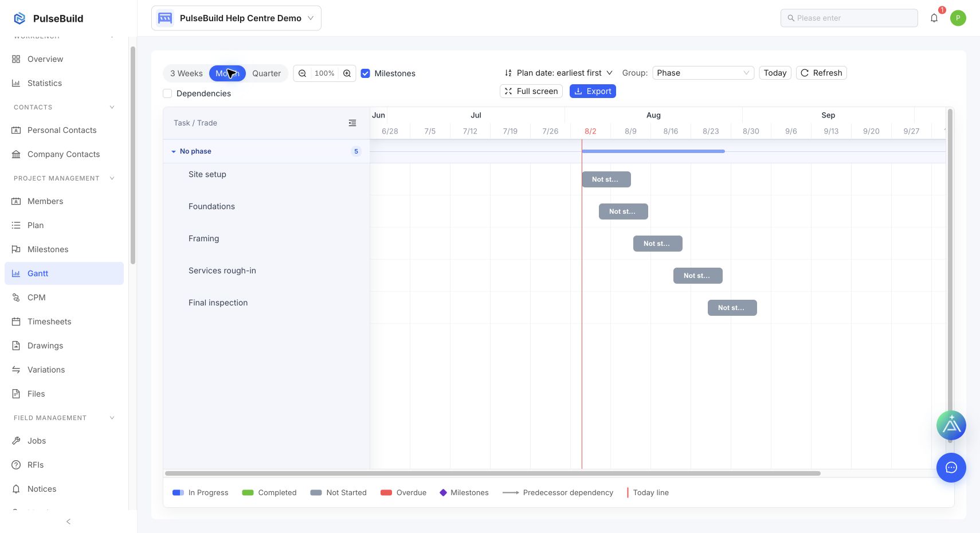Enable the Dependencies checkbox
This screenshot has width=980, height=533.
coord(167,93)
